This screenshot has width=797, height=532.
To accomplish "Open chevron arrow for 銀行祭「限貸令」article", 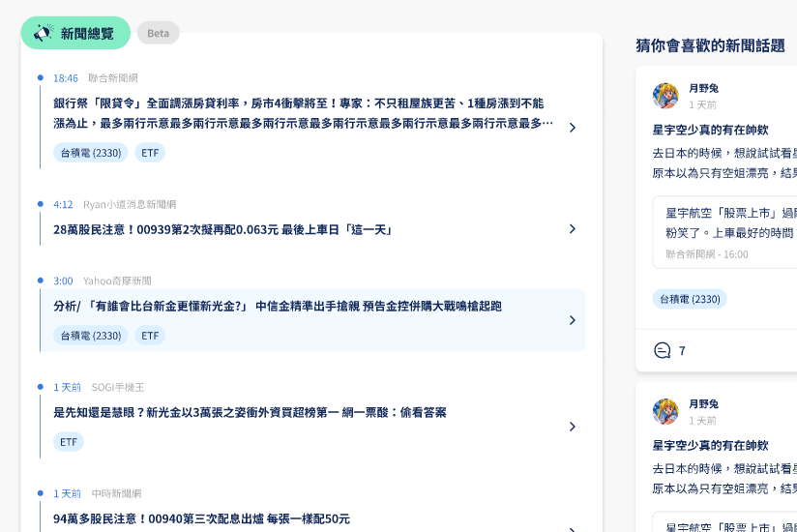I will point(573,128).
